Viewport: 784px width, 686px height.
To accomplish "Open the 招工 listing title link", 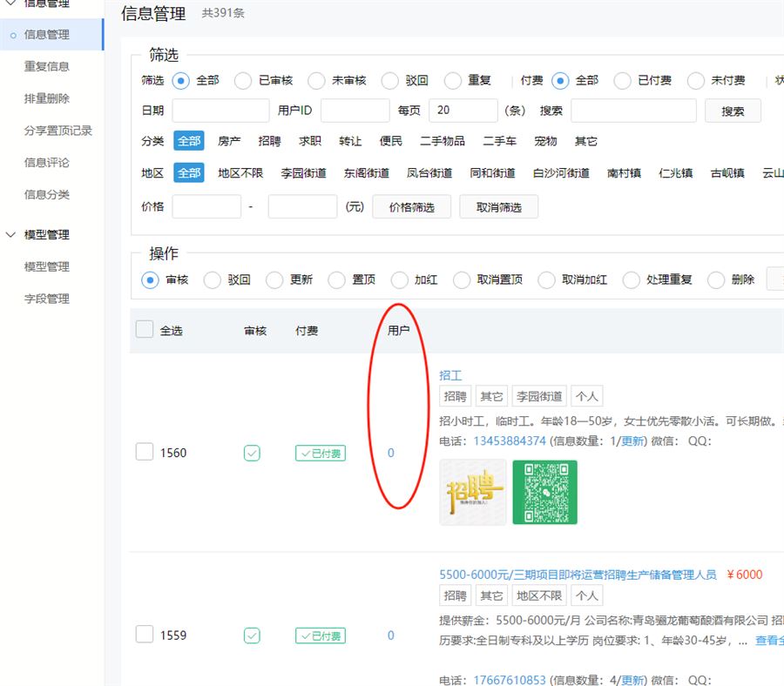I will click(450, 375).
